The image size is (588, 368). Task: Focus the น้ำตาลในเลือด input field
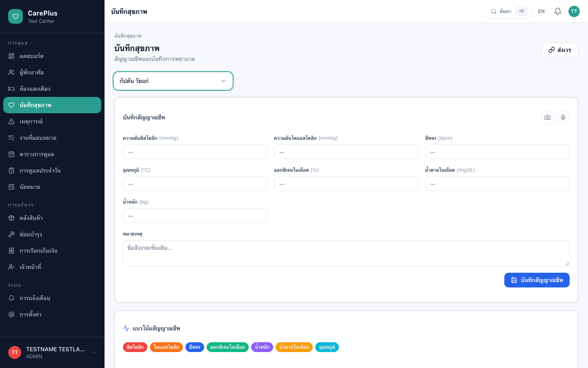(497, 184)
